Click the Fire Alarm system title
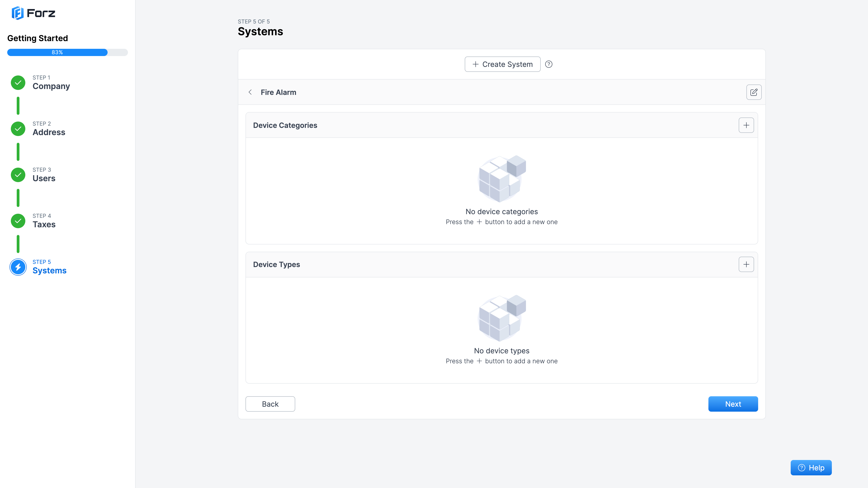The image size is (868, 488). click(x=278, y=92)
